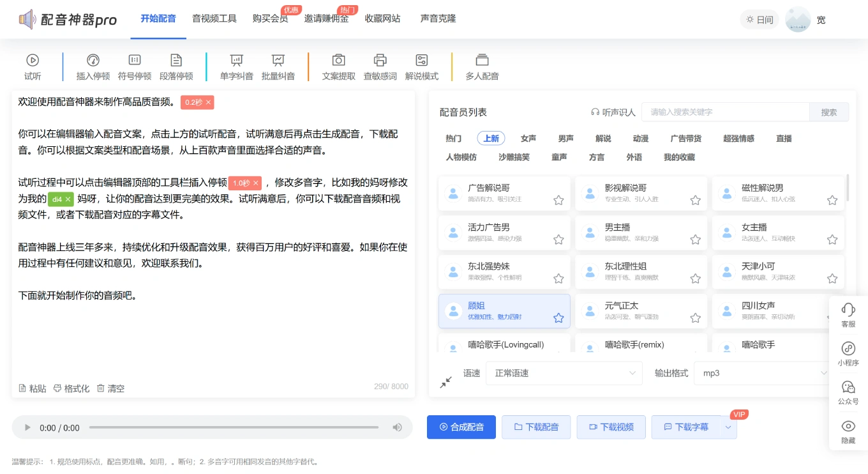This screenshot has height=474, width=868.
Task: Click the 隐藏 eye icon to hide sidebar
Action: pos(848,426)
